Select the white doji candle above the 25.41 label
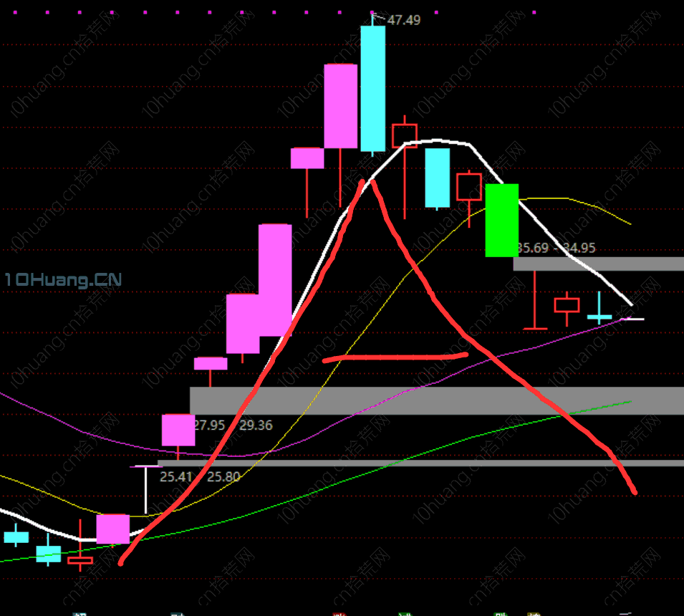684x616 pixels. (146, 489)
